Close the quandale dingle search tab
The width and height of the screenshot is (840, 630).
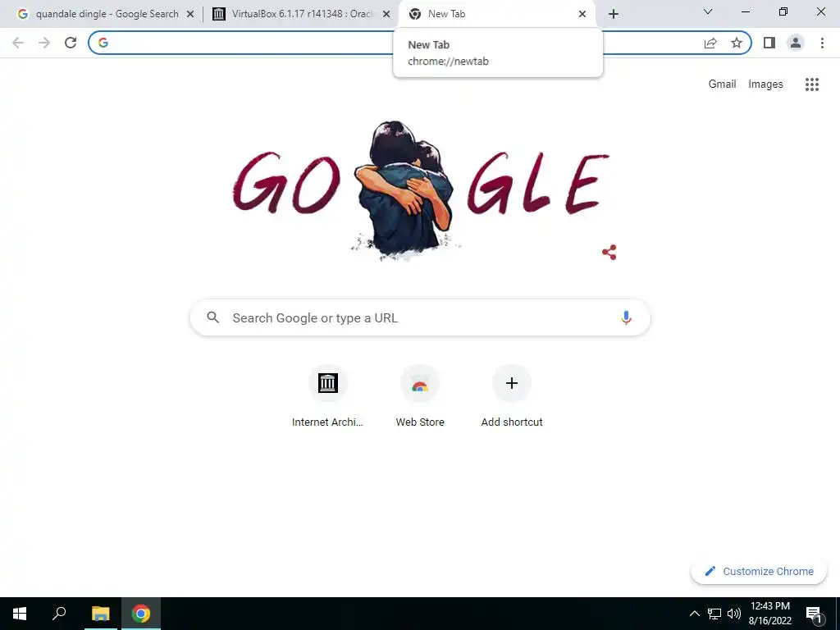tap(190, 14)
